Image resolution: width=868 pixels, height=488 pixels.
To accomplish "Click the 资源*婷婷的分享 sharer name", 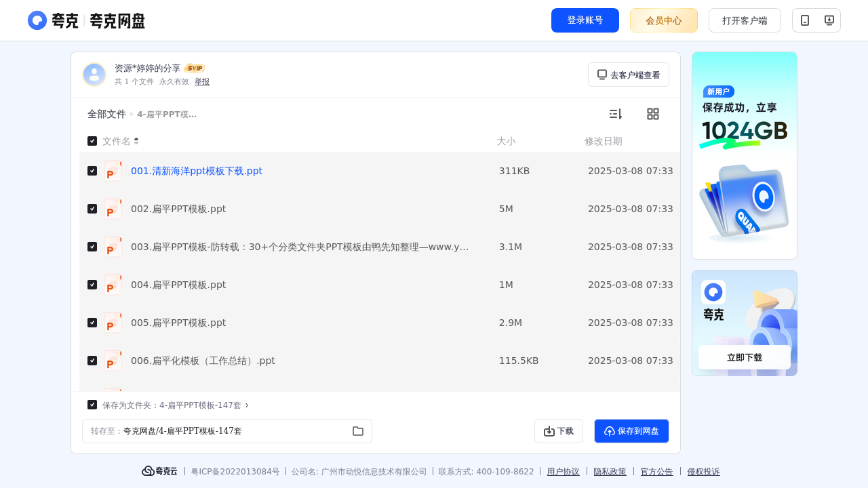I will click(148, 68).
